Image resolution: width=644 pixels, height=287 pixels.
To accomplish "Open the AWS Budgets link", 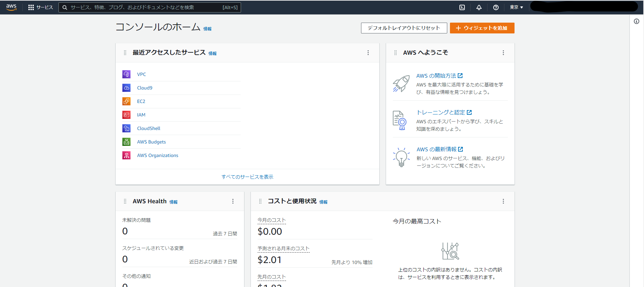I will pyautogui.click(x=151, y=142).
